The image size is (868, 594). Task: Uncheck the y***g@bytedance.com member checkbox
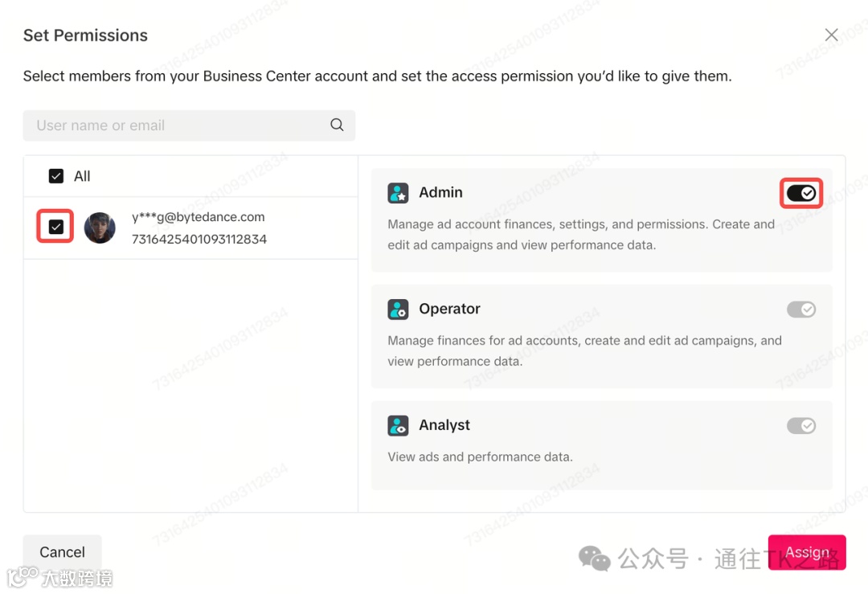[x=56, y=227]
